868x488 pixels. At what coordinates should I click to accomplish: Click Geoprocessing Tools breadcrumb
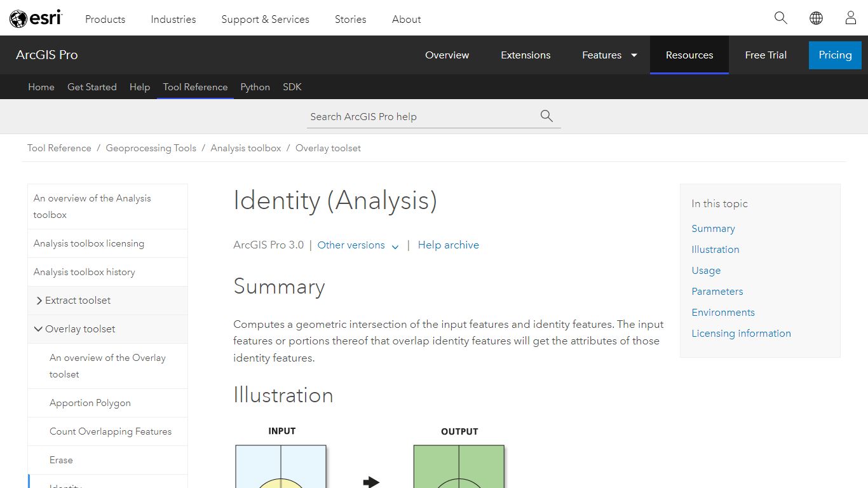click(x=151, y=148)
